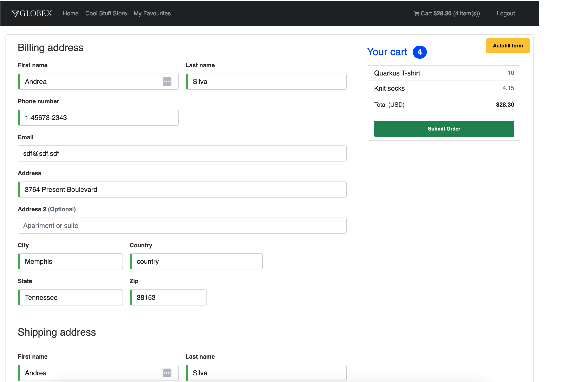Click shipping First name field
The width and height of the screenshot is (588, 382).
[x=98, y=373]
